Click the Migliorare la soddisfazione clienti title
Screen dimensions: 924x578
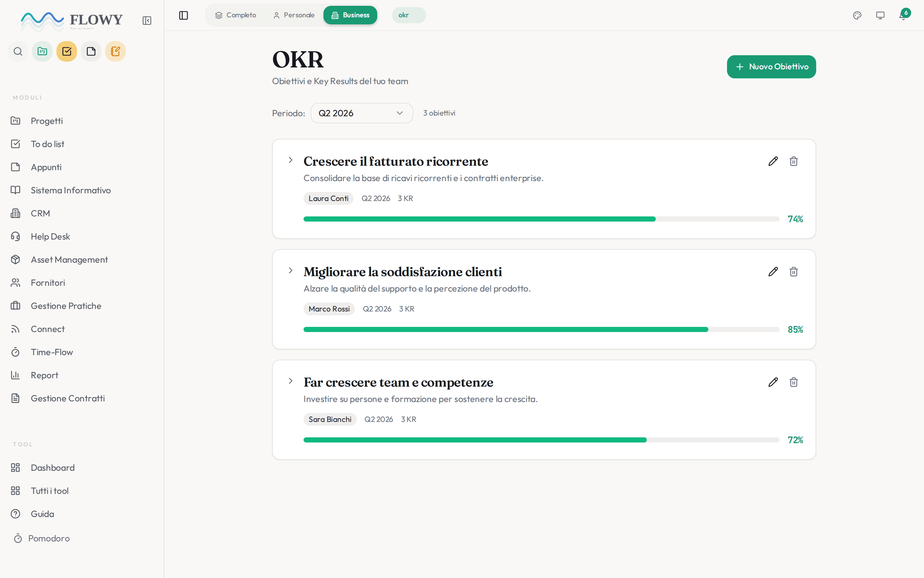coord(402,272)
